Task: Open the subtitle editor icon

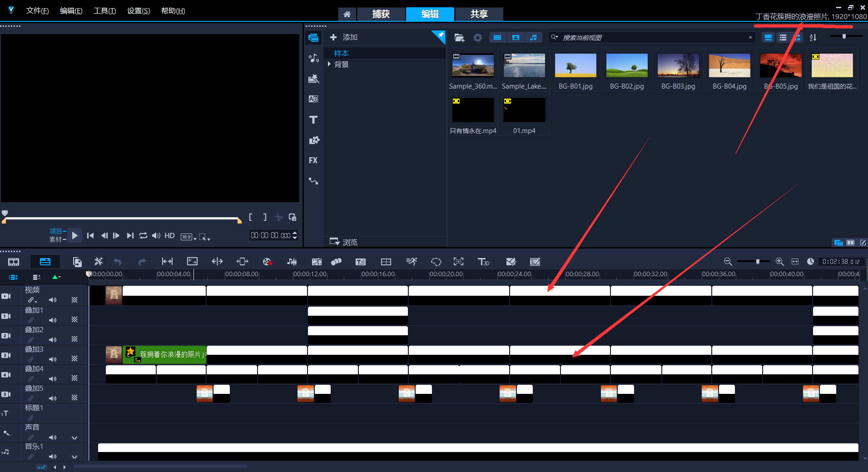Action: click(x=361, y=262)
